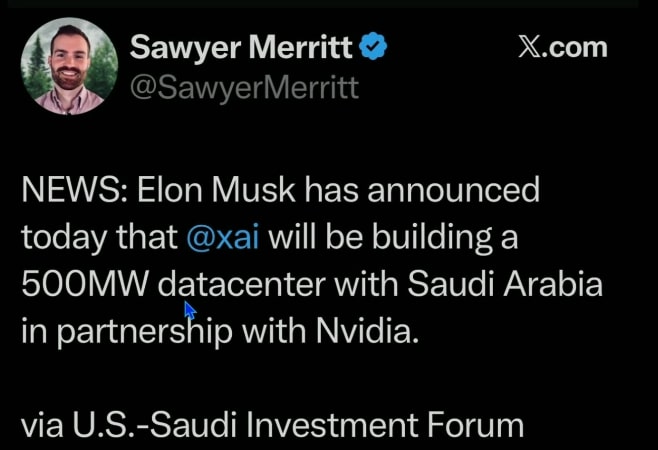Viewport: 658px width, 450px height.
Task: Open the @SawyerMerritt handle
Action: pos(244,88)
